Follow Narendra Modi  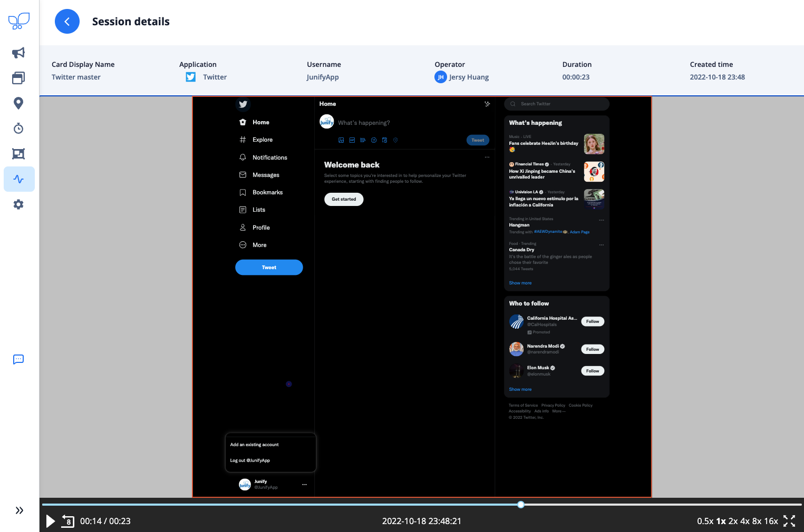coord(593,349)
